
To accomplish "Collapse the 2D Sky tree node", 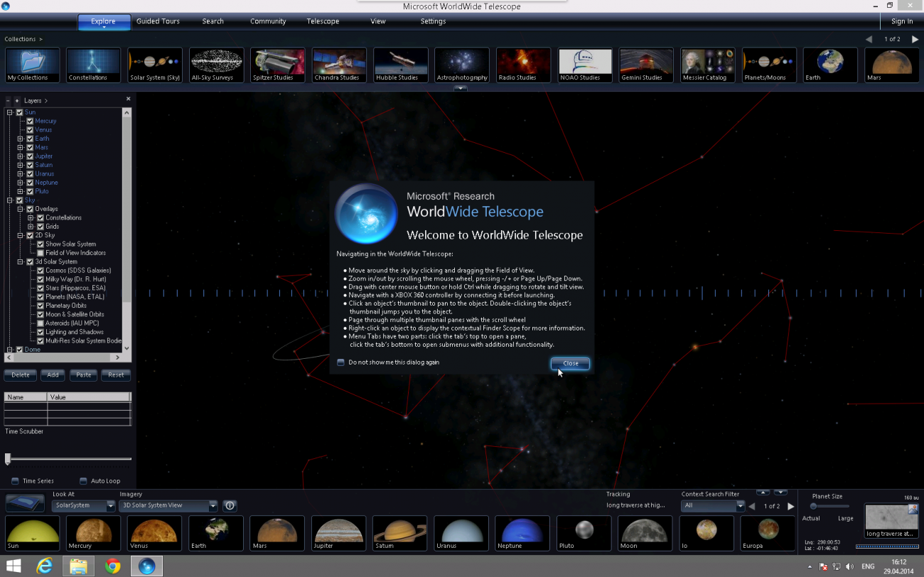I will click(21, 235).
